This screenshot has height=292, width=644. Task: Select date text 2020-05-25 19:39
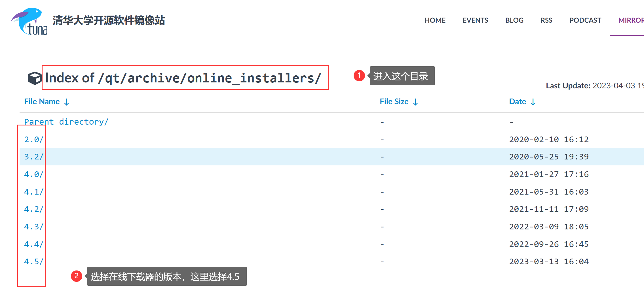coord(549,157)
